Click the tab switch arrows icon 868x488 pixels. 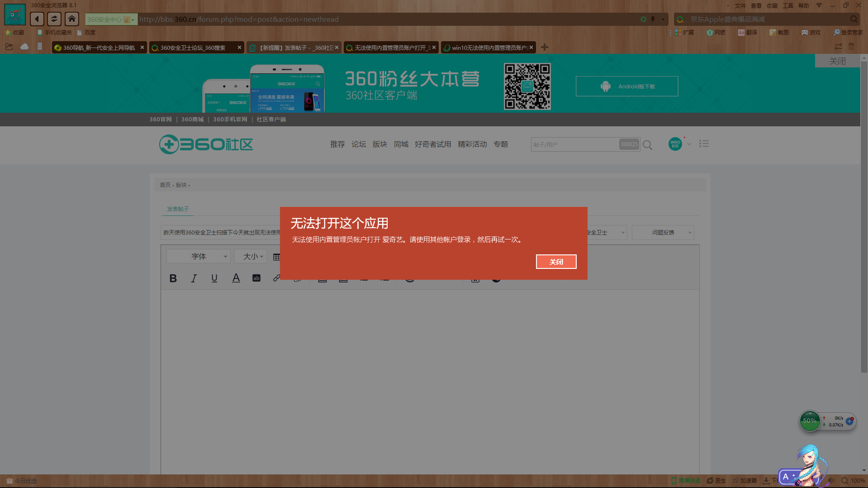click(838, 47)
